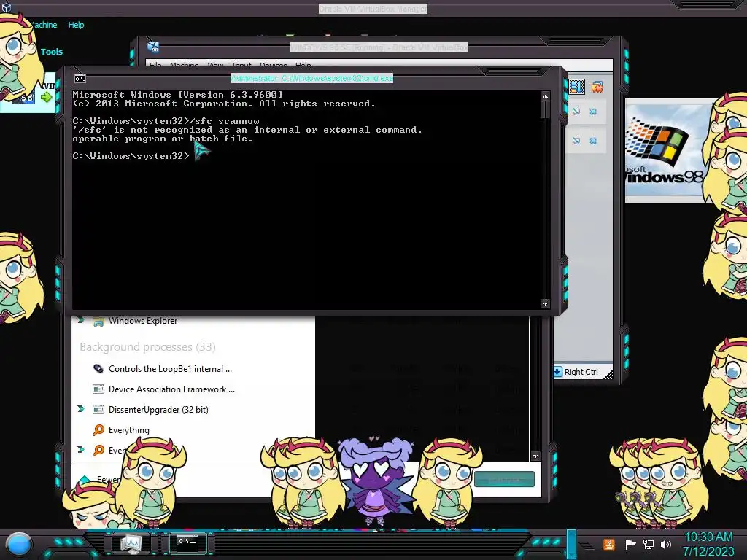Expand the DissenterUpgrader (32 bit) row
Screen dimensions: 747x560
click(80, 409)
